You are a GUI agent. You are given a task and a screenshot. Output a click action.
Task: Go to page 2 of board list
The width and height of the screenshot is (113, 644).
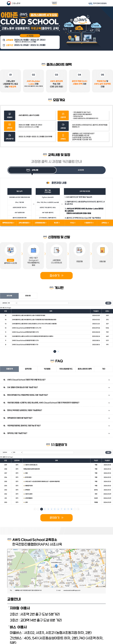(x=58, y=352)
